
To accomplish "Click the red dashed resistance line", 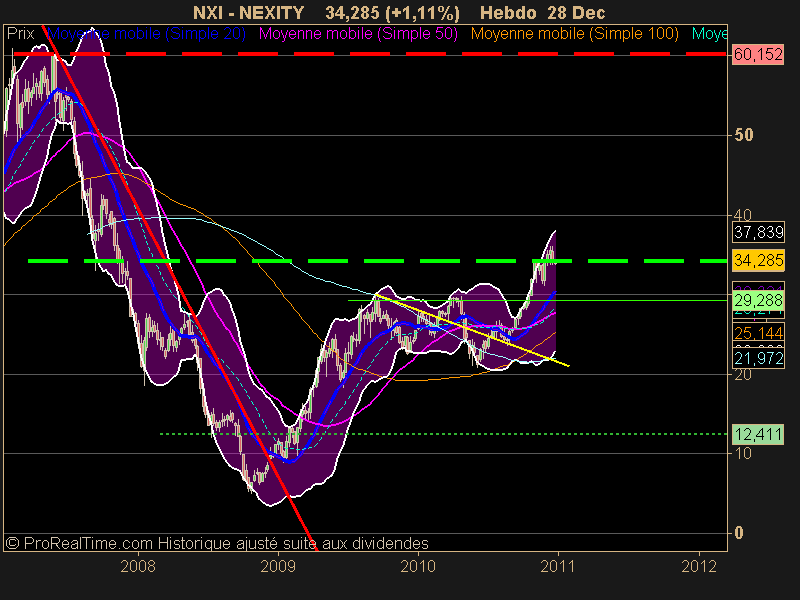I will 370,54.
